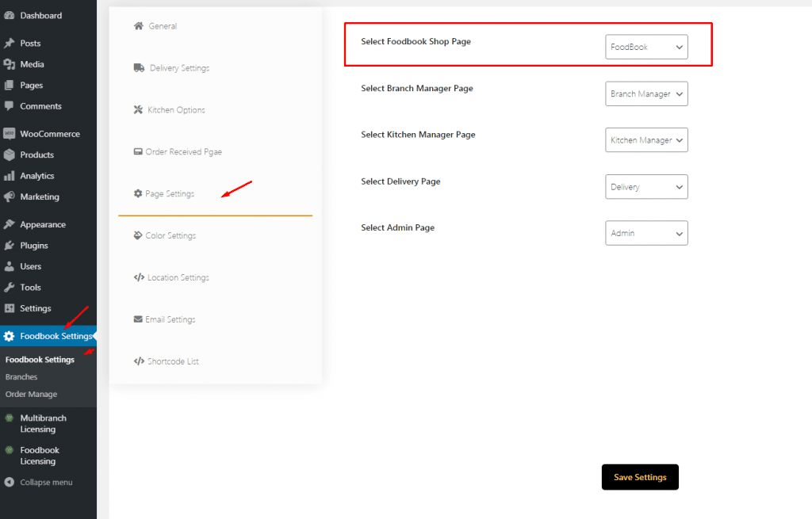812x519 pixels.
Task: Open the Shortcode List tab
Action: coord(172,361)
